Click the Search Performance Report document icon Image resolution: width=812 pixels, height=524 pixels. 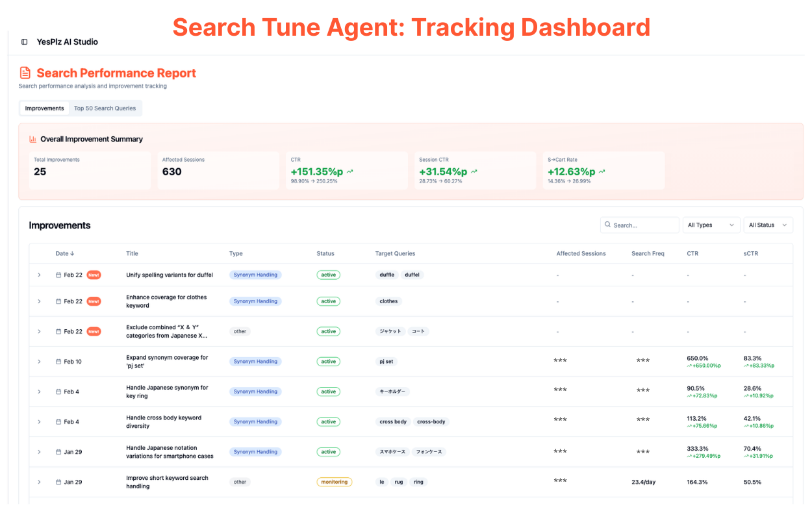pos(25,73)
